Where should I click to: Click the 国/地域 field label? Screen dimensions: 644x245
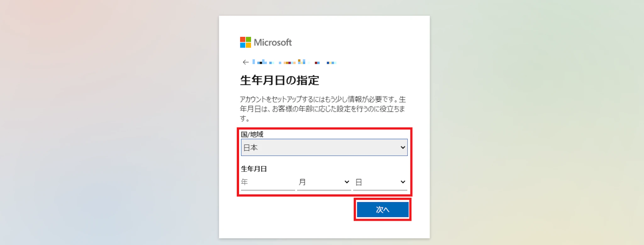252,134
